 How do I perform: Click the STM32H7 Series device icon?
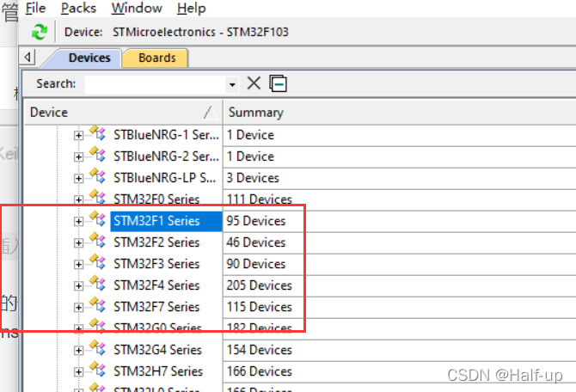pyautogui.click(x=98, y=370)
